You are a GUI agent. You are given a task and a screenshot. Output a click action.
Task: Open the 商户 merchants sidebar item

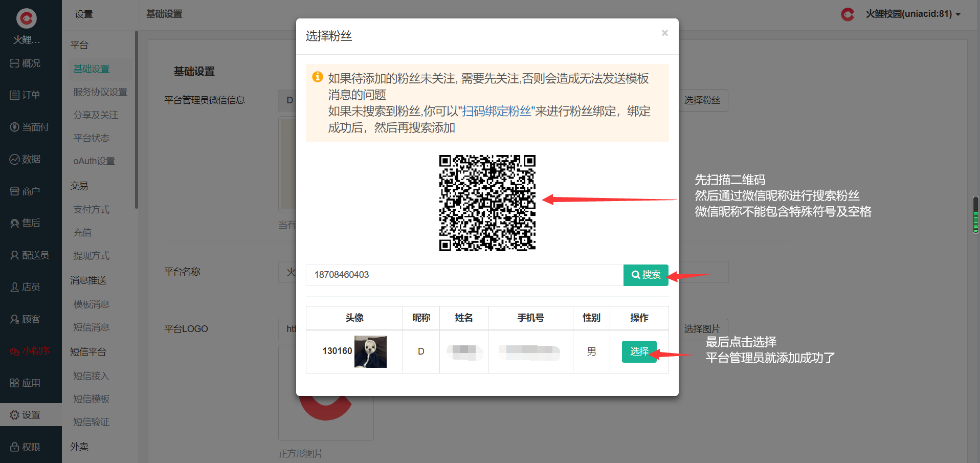[25, 191]
